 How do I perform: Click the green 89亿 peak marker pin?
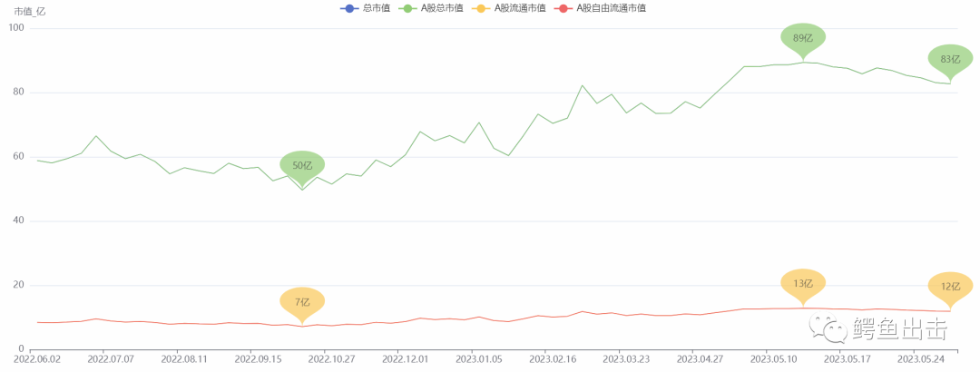click(x=803, y=38)
